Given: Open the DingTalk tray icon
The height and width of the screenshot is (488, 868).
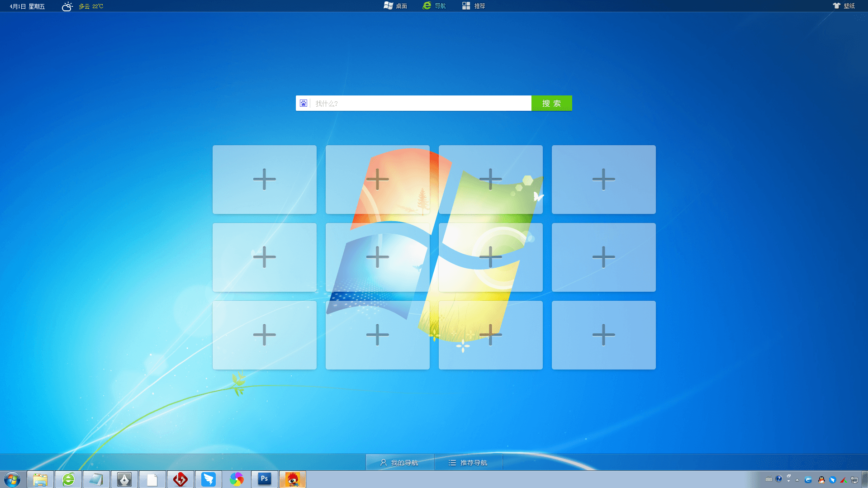Looking at the screenshot, I should pos(832,480).
